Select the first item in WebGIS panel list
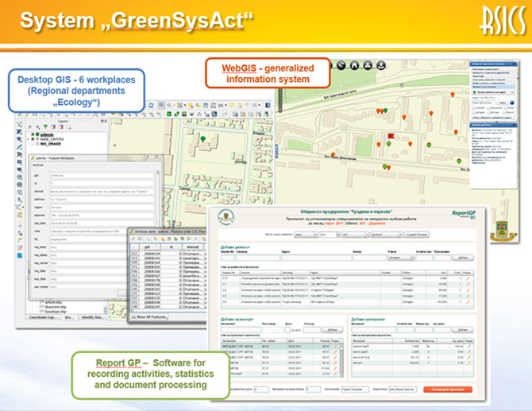The height and width of the screenshot is (411, 532). (x=494, y=69)
